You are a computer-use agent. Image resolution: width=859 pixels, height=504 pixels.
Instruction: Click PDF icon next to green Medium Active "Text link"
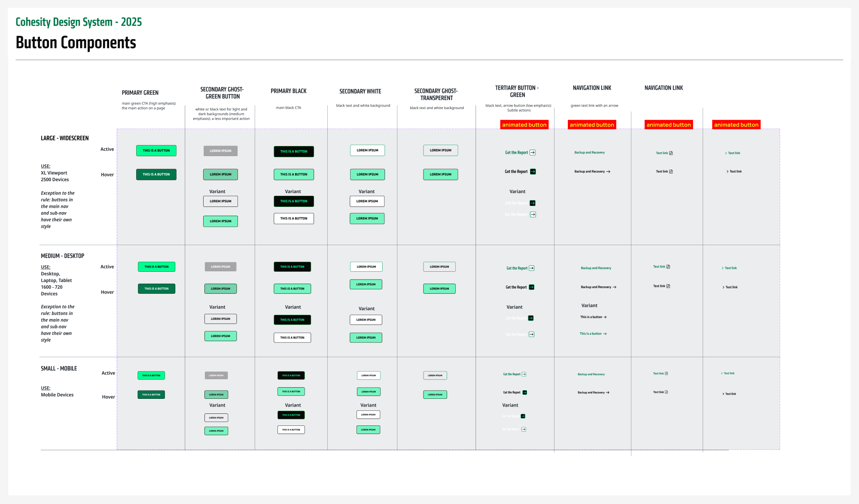pos(668,267)
